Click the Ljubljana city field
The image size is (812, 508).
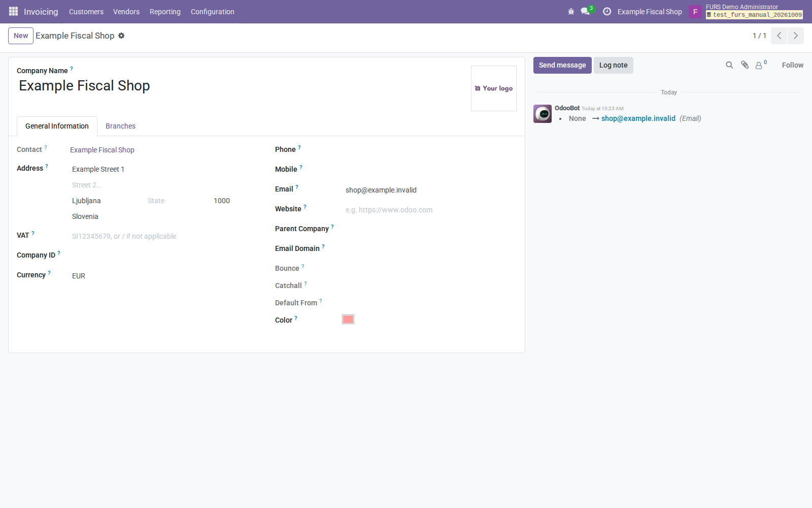[x=107, y=201]
